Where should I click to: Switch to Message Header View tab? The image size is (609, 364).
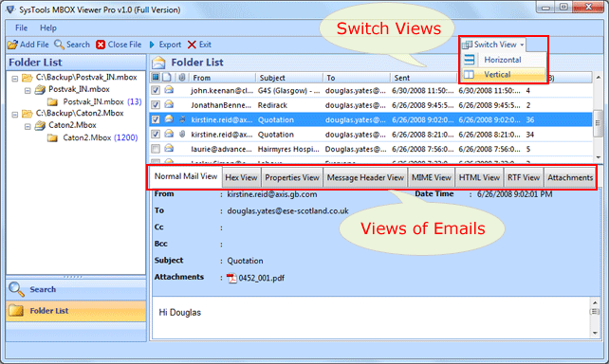tap(365, 177)
